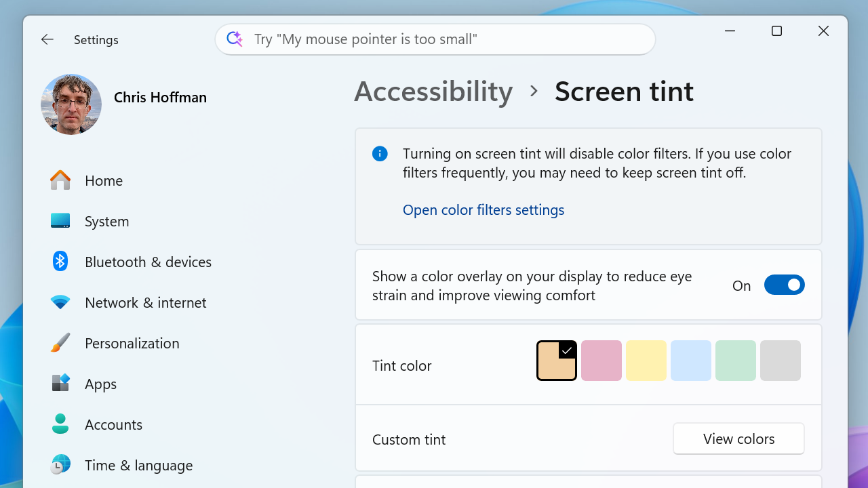This screenshot has width=868, height=488.
Task: Click the AI search sparkle icon
Action: (235, 39)
